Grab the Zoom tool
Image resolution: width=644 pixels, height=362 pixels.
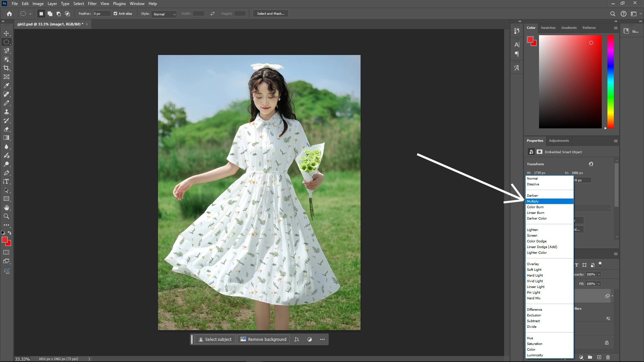(x=6, y=216)
